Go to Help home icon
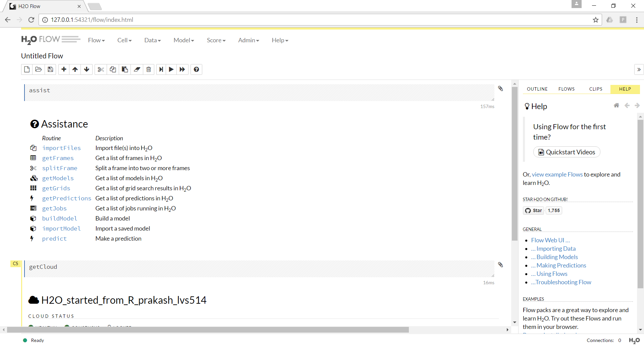Viewport: 644px width, 345px height. [616, 105]
